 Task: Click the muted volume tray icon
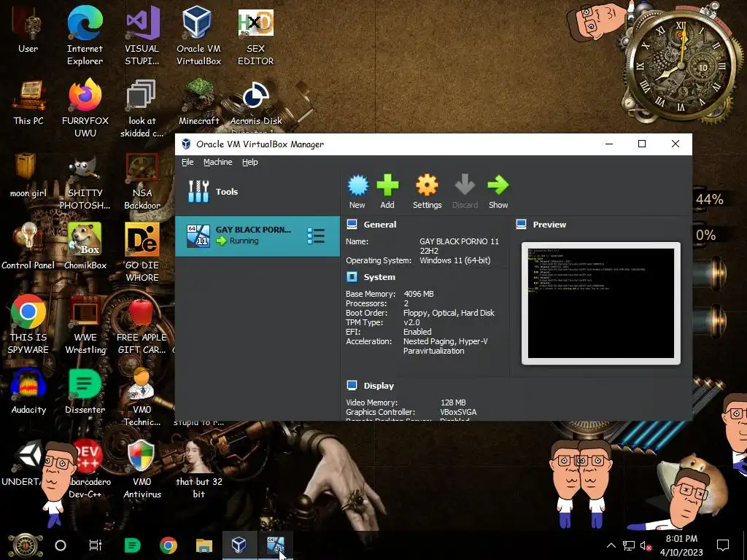646,545
